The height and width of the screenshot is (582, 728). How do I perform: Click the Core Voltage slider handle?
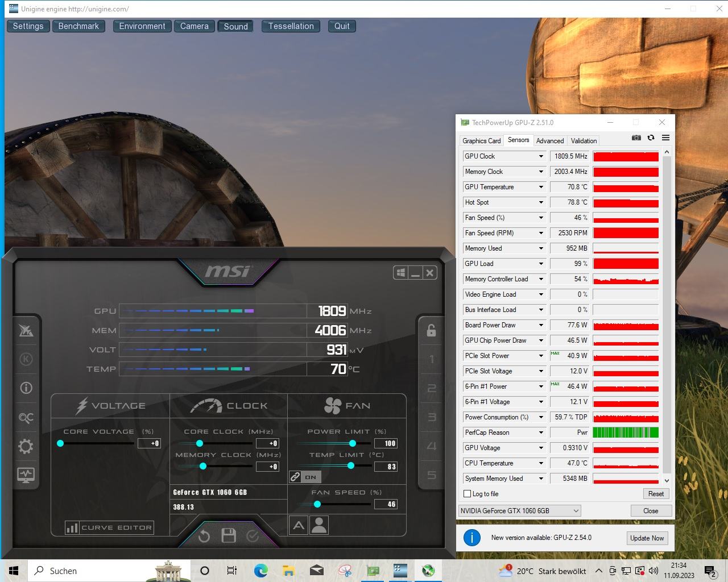pyautogui.click(x=60, y=443)
